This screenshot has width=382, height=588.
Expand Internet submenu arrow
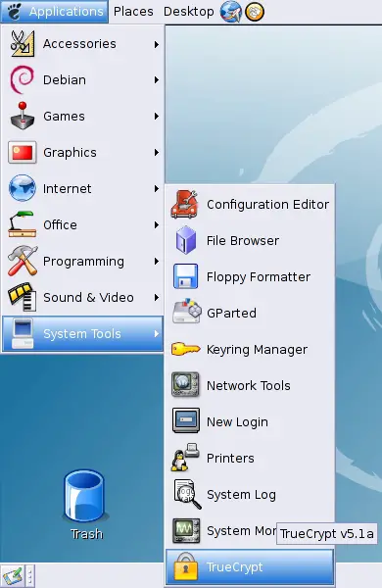click(157, 188)
